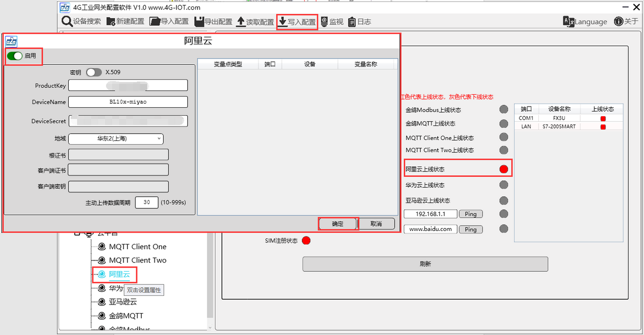Click the 华为云上线状态 grey indicator
Screen dimensions: 644x335
tap(503, 185)
